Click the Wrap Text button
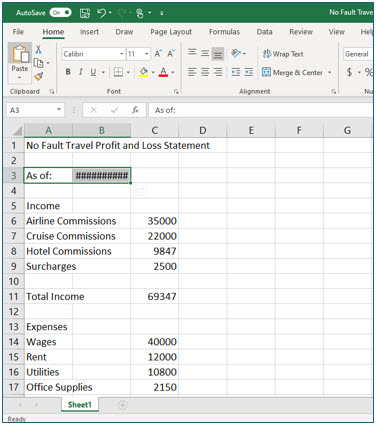This screenshot has height=424, width=376. pos(283,54)
